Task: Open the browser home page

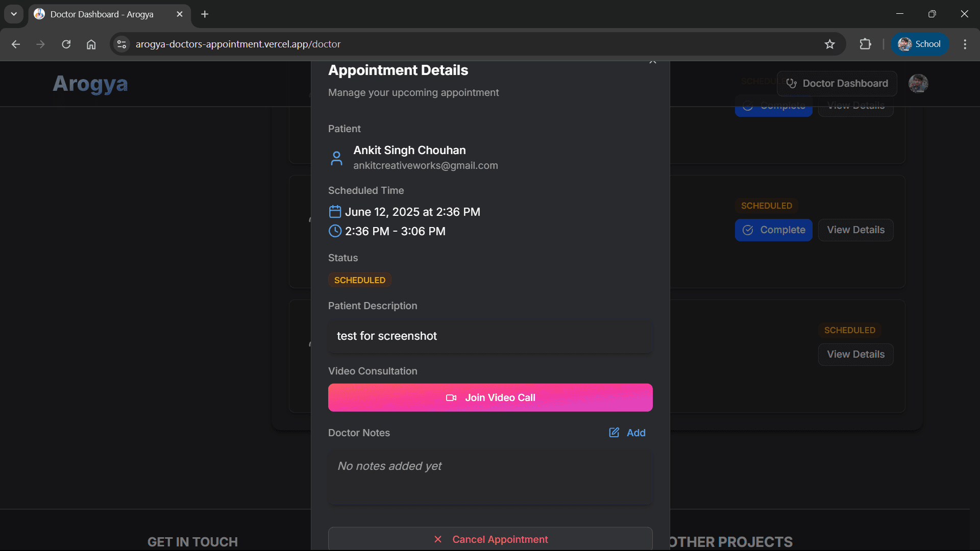Action: point(91,44)
